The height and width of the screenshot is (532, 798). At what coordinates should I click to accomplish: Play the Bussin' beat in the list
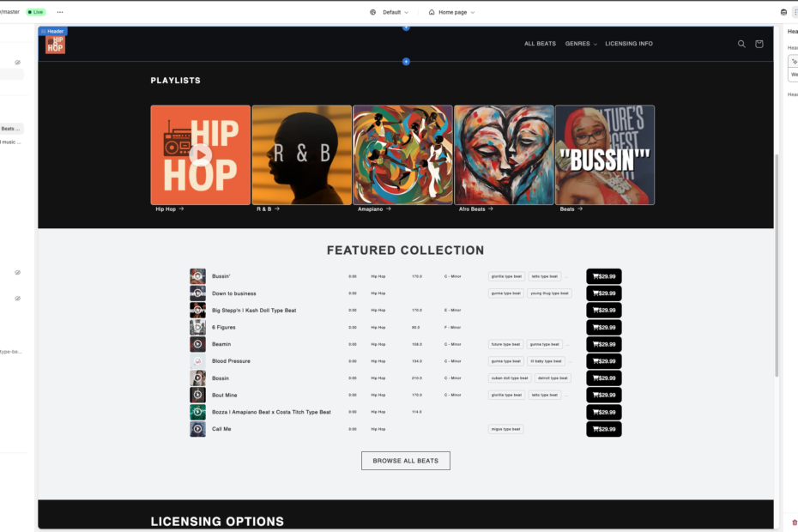(x=197, y=276)
